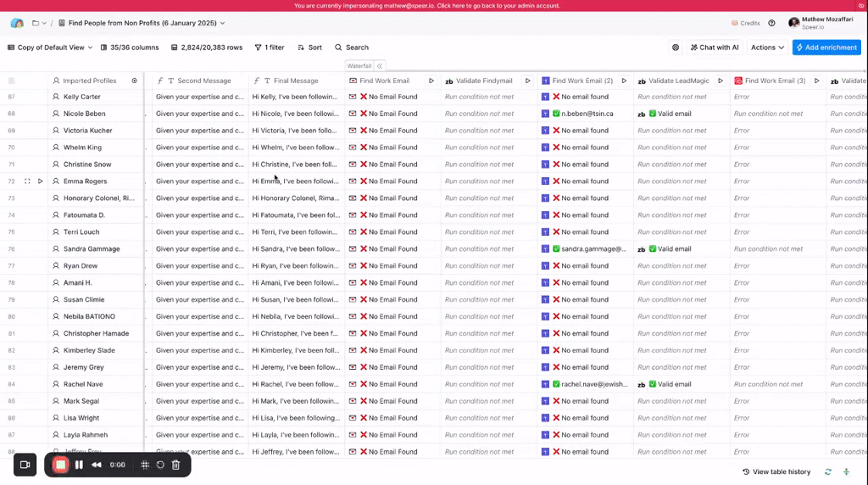Screen dimensions: 868x485
Task: Collapse the Waterfall group arrows icon
Action: (380, 65)
